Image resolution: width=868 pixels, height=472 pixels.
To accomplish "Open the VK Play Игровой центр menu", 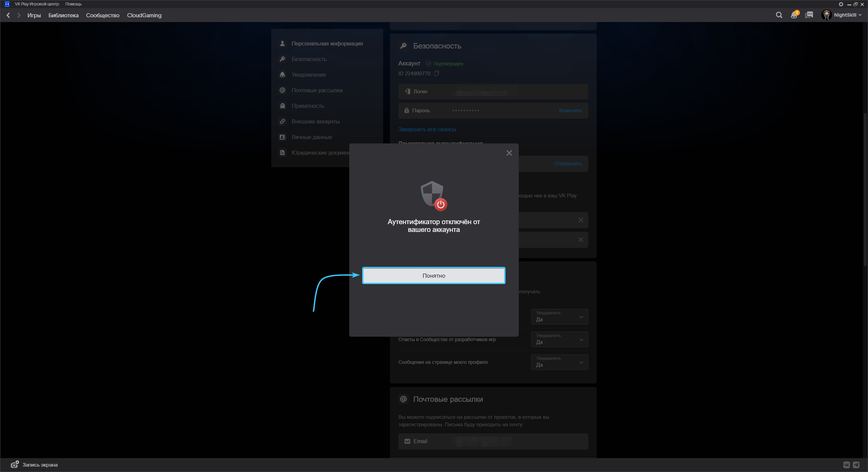I will (37, 4).
